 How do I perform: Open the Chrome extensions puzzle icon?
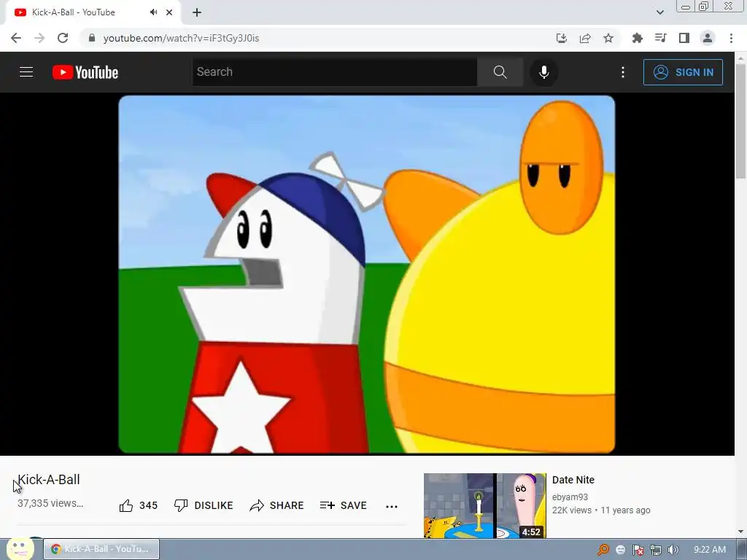click(x=637, y=38)
